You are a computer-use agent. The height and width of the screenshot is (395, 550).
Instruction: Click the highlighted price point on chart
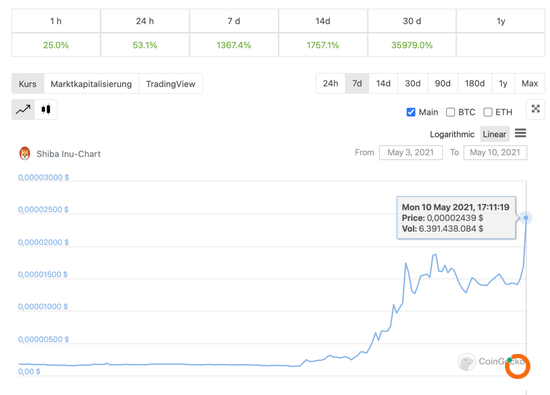click(x=526, y=218)
